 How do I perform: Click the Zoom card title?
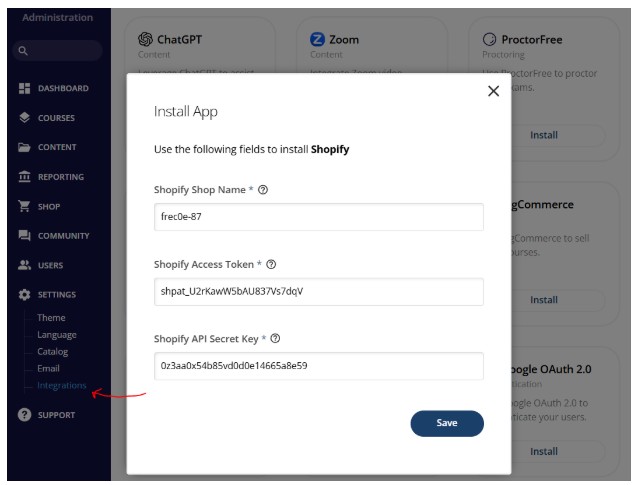click(x=344, y=39)
